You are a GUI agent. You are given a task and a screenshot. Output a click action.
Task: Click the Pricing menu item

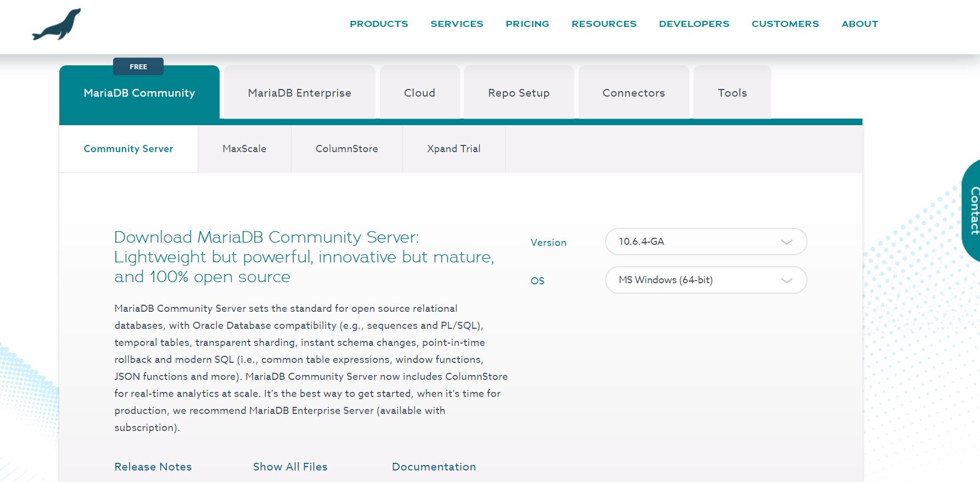(x=527, y=24)
